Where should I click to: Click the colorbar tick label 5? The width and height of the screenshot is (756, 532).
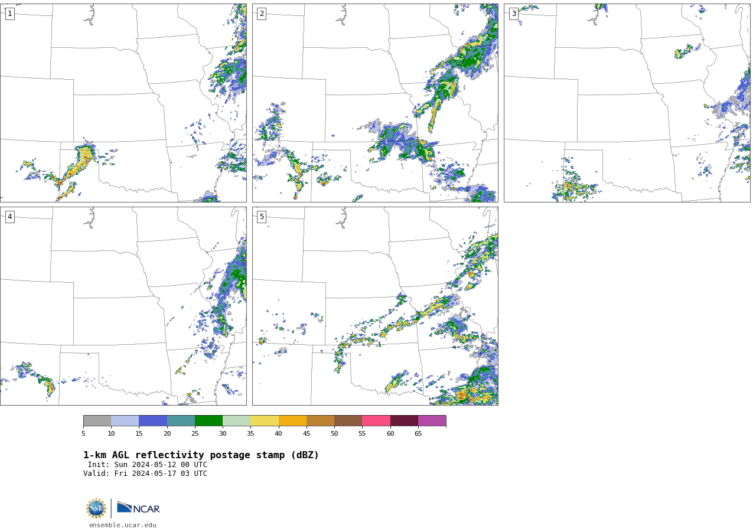83,433
